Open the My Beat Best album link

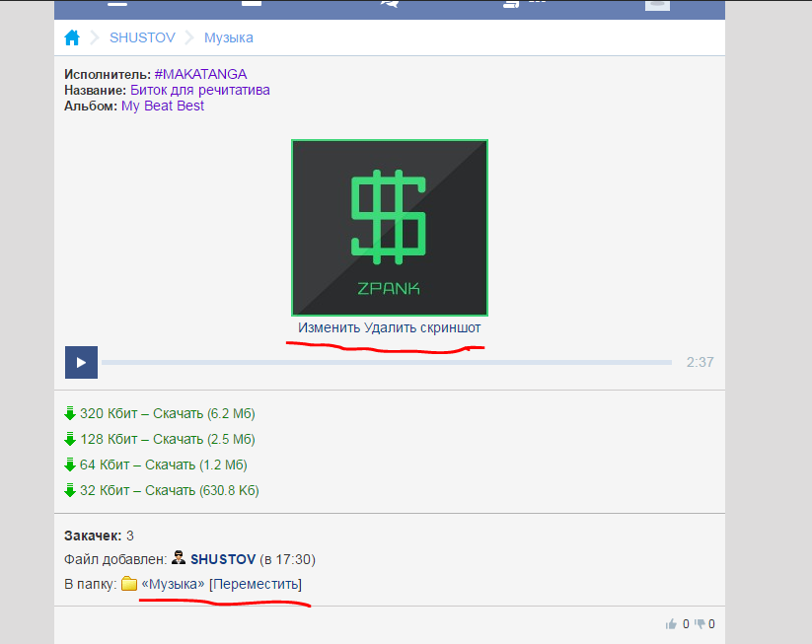point(163,106)
